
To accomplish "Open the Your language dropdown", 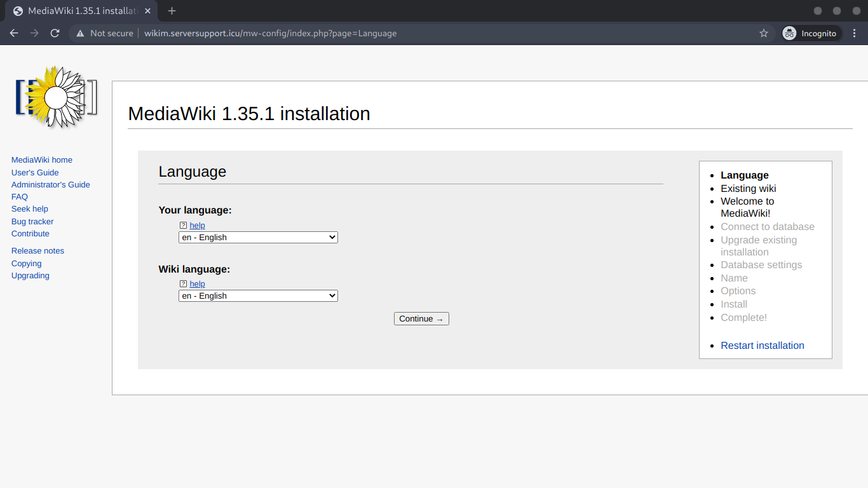I will (x=258, y=238).
